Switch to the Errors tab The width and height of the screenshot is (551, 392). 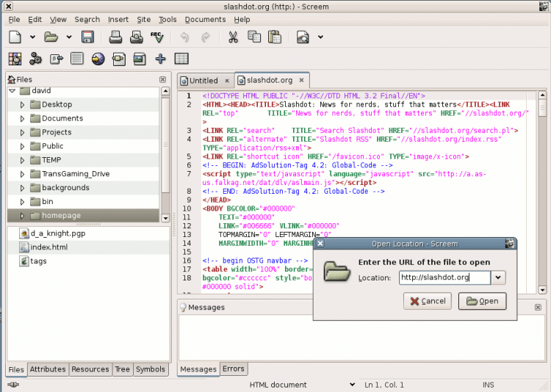[x=234, y=369]
